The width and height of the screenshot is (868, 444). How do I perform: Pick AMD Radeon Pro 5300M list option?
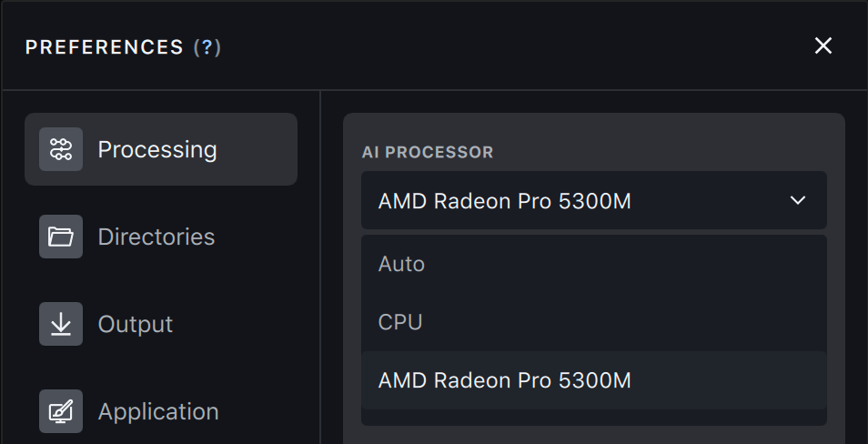coord(505,380)
